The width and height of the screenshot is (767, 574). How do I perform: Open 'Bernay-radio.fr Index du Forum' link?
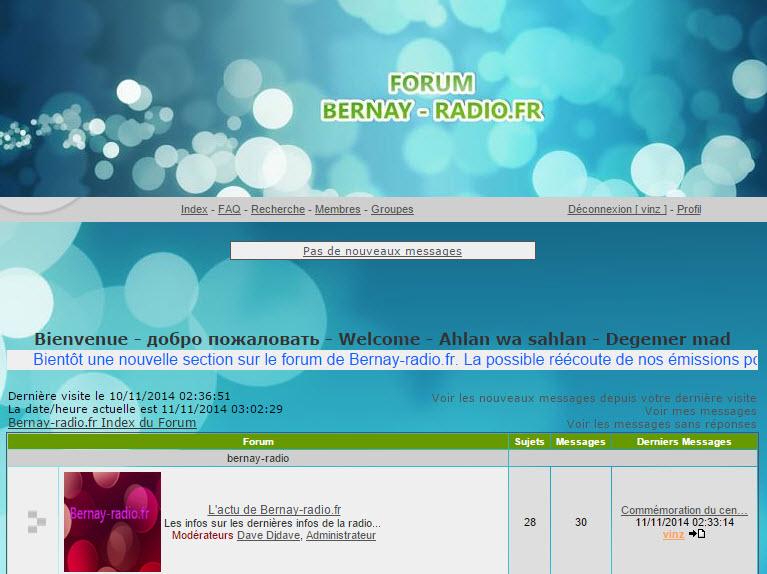tap(102, 423)
